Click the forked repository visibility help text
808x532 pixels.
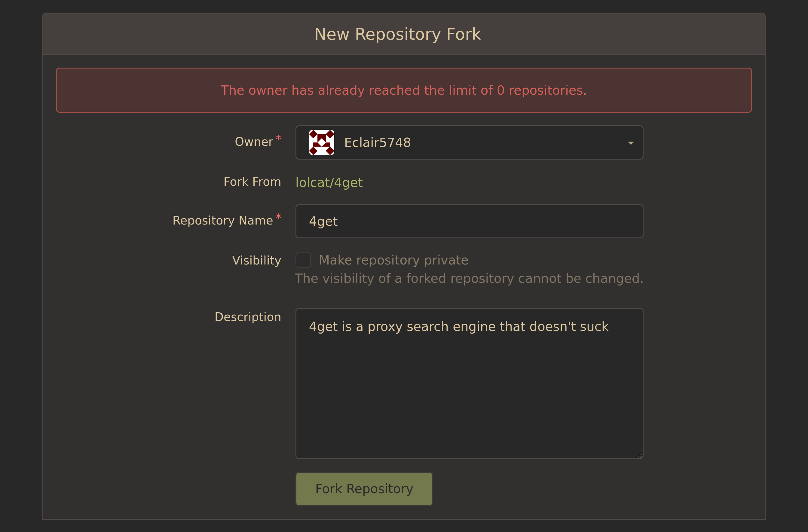click(x=469, y=279)
